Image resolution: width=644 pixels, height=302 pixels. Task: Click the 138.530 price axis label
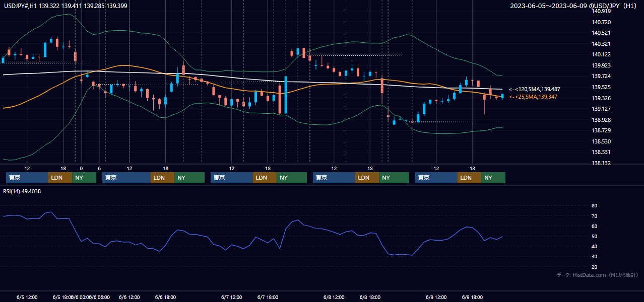[601, 142]
